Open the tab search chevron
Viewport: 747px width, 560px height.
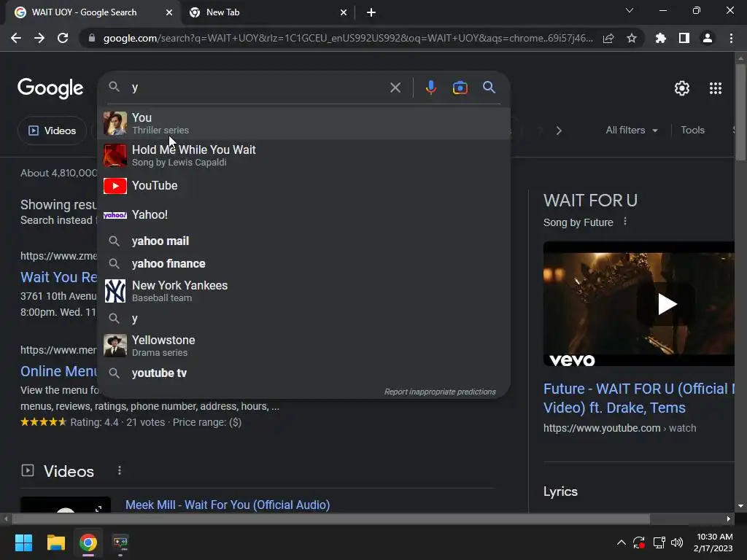coord(630,10)
